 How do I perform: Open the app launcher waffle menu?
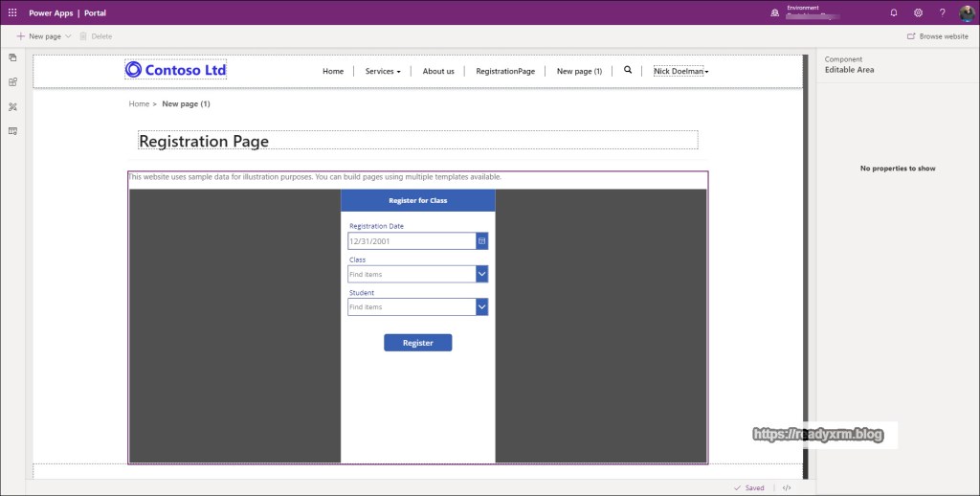12,12
